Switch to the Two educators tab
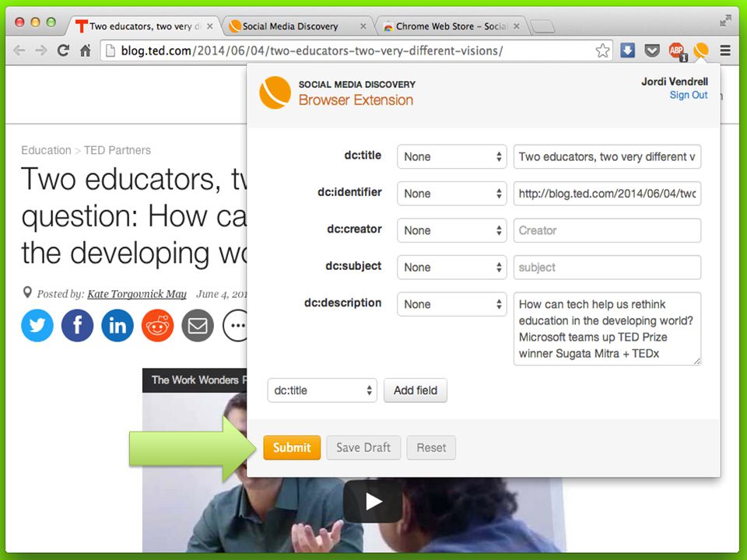Screen dimensions: 747x560 (143, 26)
